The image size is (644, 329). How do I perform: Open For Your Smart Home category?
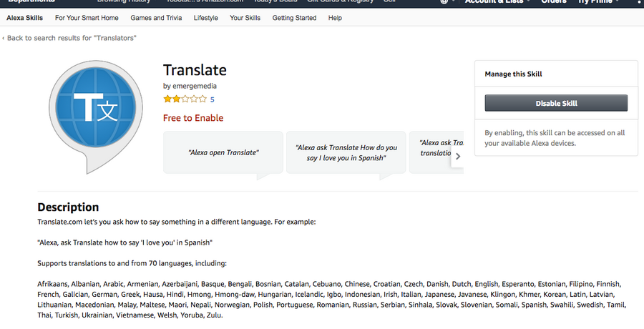pos(87,18)
